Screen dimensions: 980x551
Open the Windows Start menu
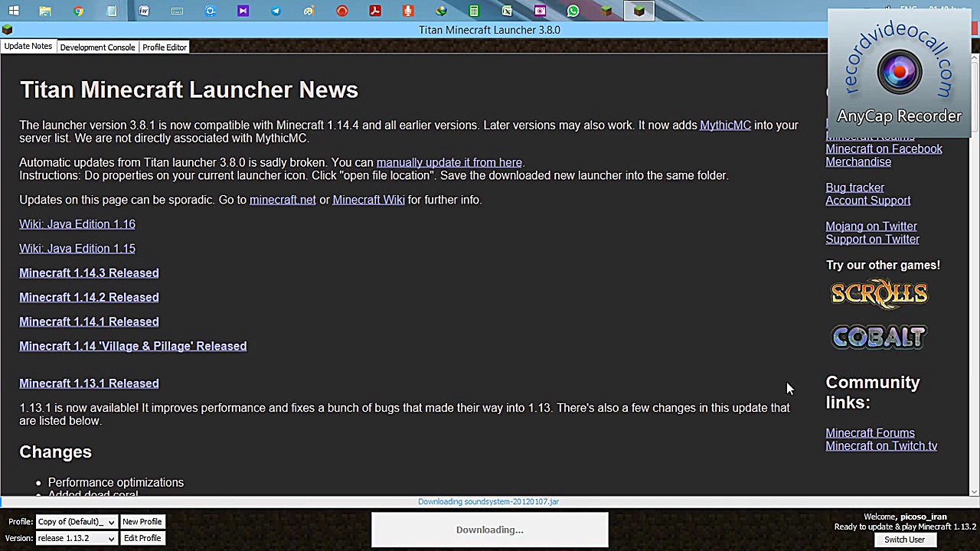[x=14, y=11]
